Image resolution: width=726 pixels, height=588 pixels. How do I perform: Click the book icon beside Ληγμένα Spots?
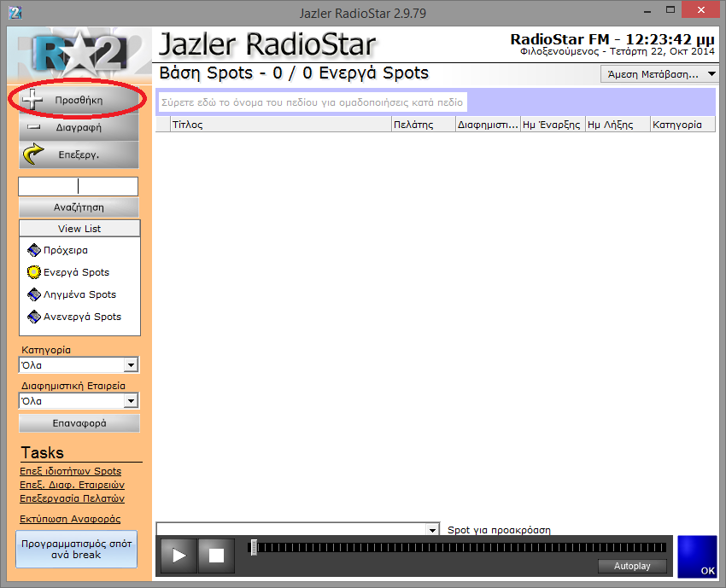(34, 294)
